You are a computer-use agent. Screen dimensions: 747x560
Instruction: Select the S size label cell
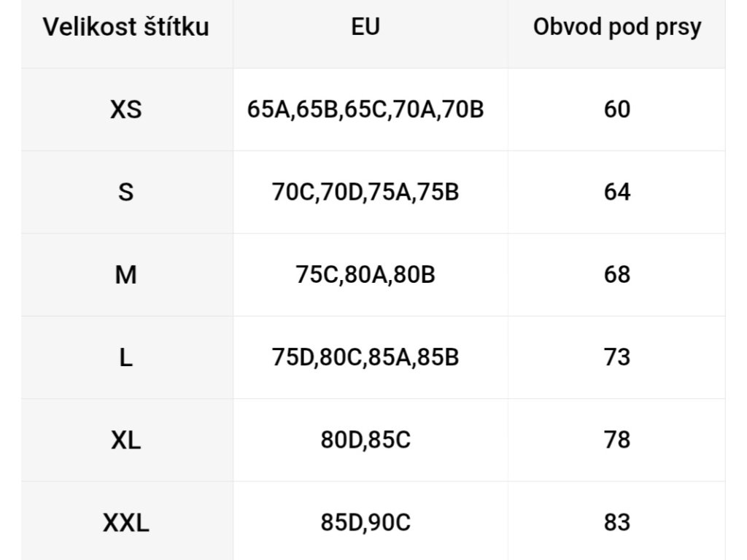click(x=126, y=192)
